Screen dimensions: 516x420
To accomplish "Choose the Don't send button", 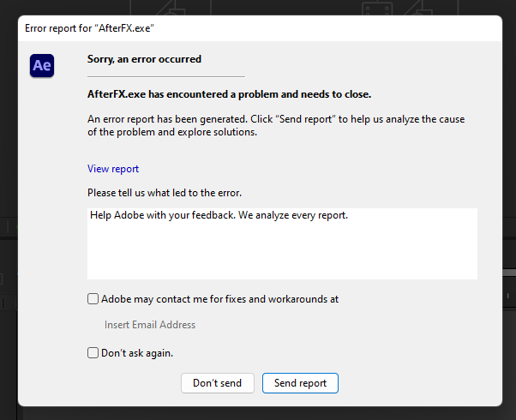I will pos(217,383).
